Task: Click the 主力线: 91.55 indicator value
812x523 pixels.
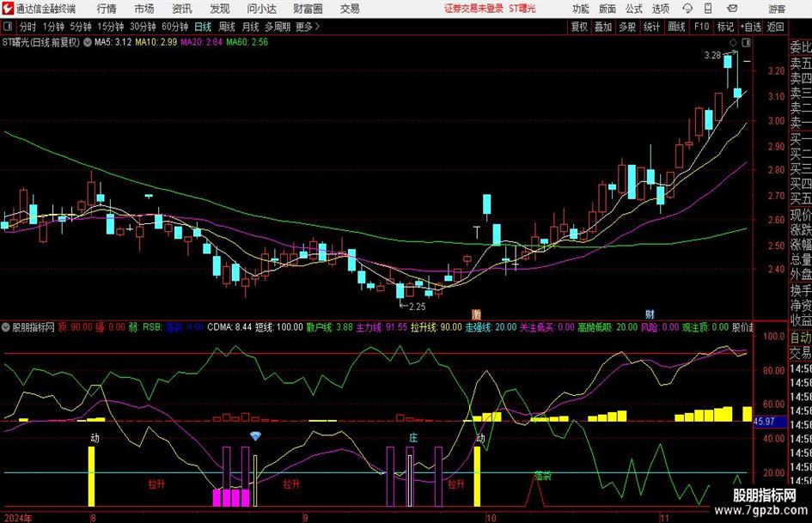Action: point(382,327)
